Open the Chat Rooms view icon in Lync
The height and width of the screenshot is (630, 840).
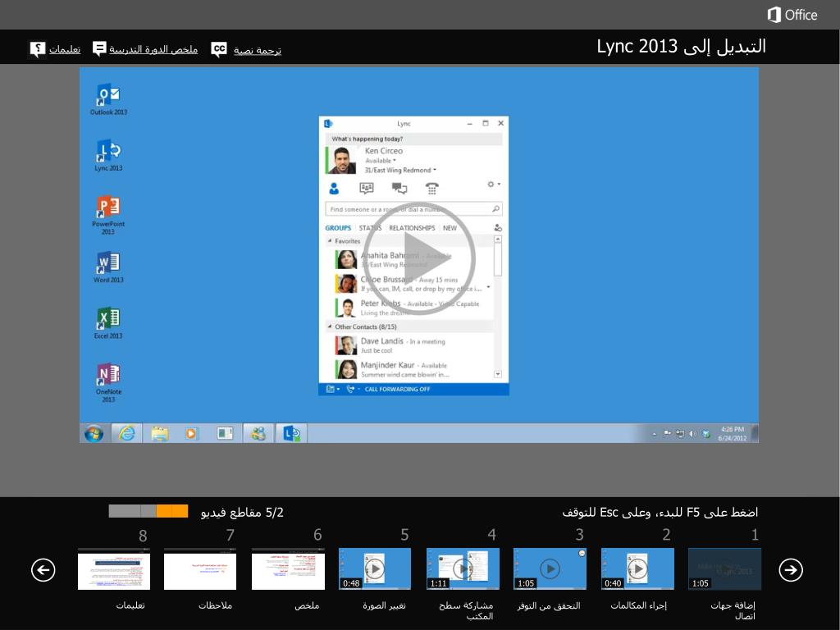tap(367, 188)
